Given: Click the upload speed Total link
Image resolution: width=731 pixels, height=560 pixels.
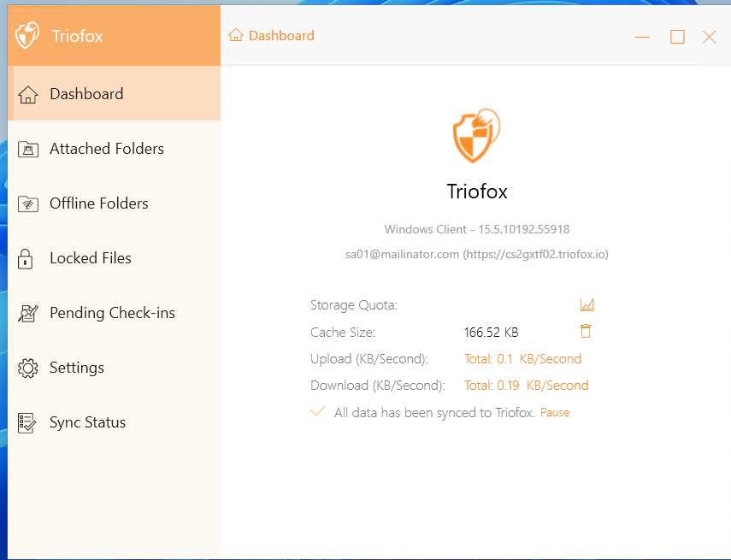Looking at the screenshot, I should point(522,359).
